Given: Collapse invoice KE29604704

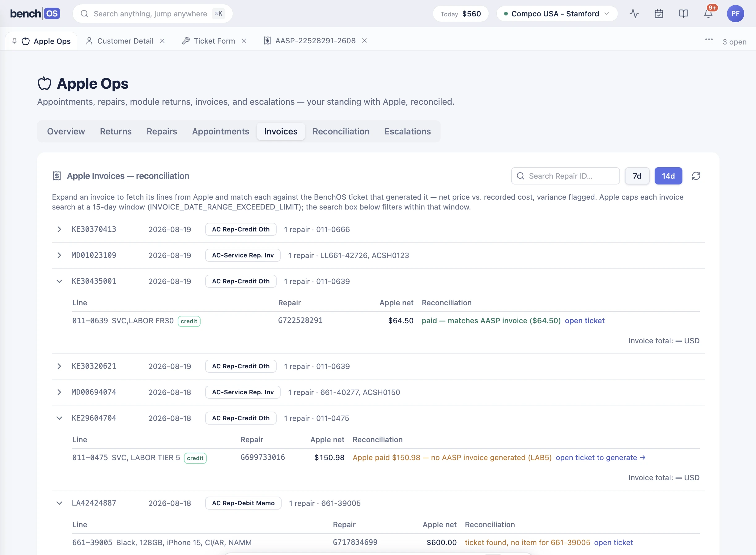Looking at the screenshot, I should pos(59,418).
